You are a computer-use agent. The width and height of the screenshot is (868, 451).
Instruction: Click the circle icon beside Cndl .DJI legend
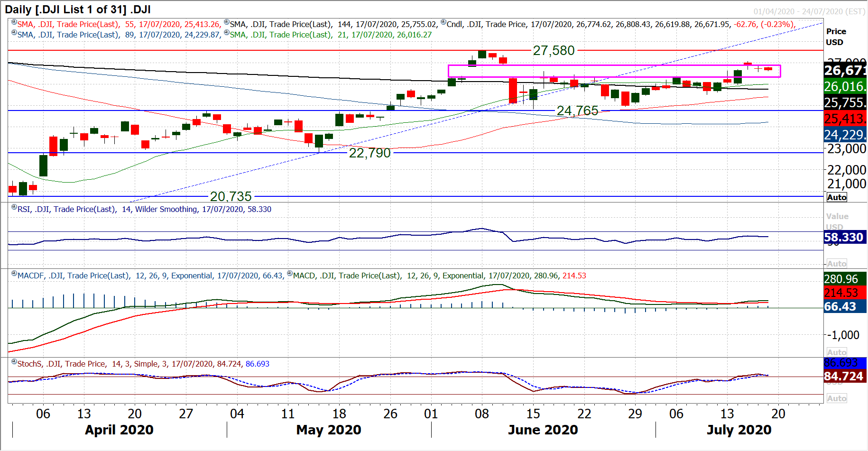(443, 22)
